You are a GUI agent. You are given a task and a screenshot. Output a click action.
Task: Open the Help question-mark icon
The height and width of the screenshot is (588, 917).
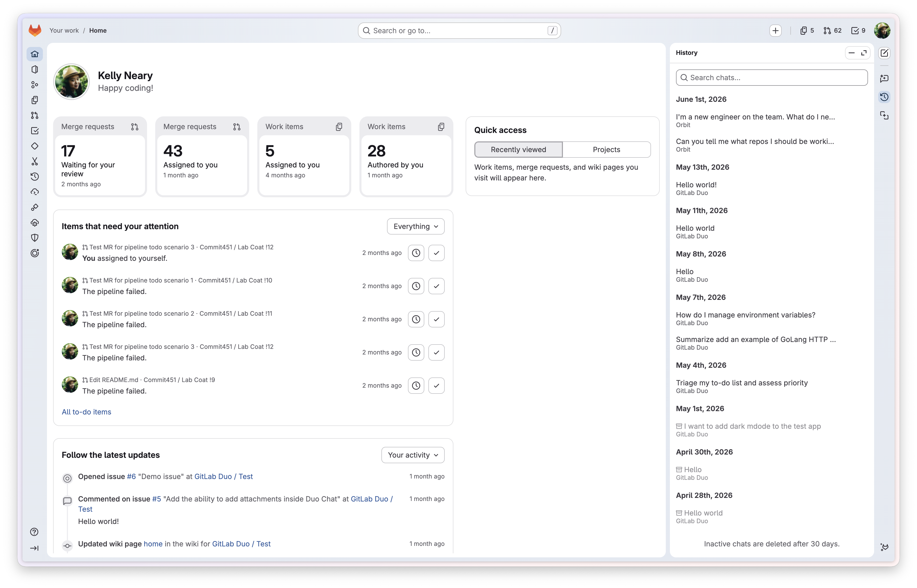(34, 532)
